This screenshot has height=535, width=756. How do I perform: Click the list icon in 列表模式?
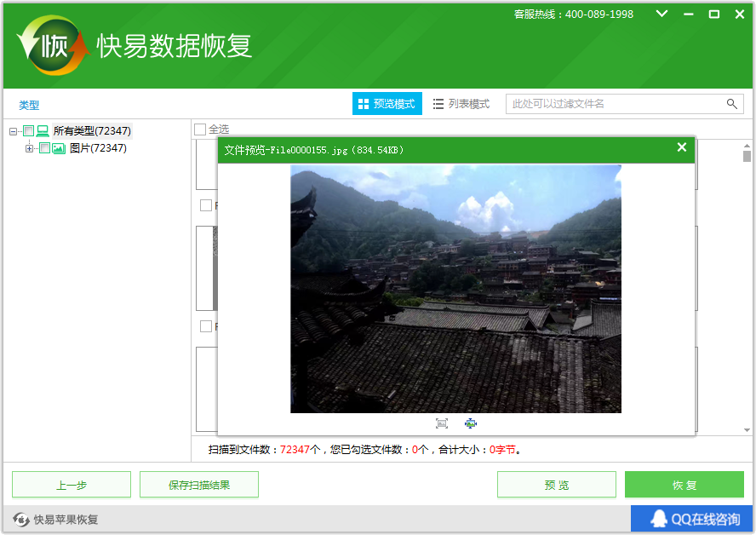pos(438,104)
